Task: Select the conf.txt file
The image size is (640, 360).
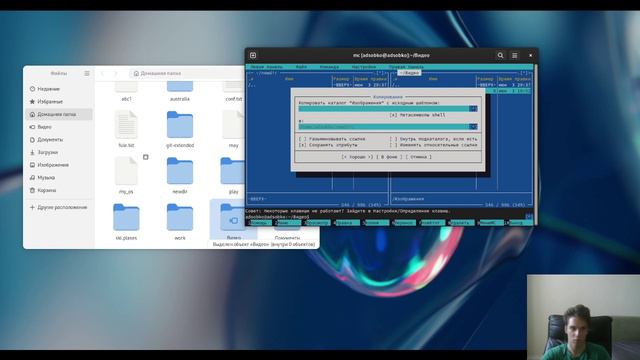Action: point(233,91)
